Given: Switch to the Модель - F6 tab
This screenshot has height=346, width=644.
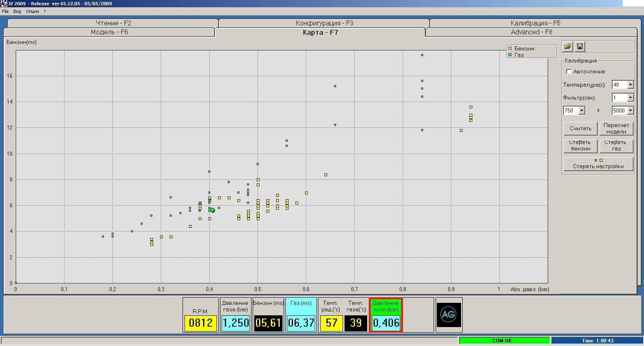Looking at the screenshot, I should 109,32.
